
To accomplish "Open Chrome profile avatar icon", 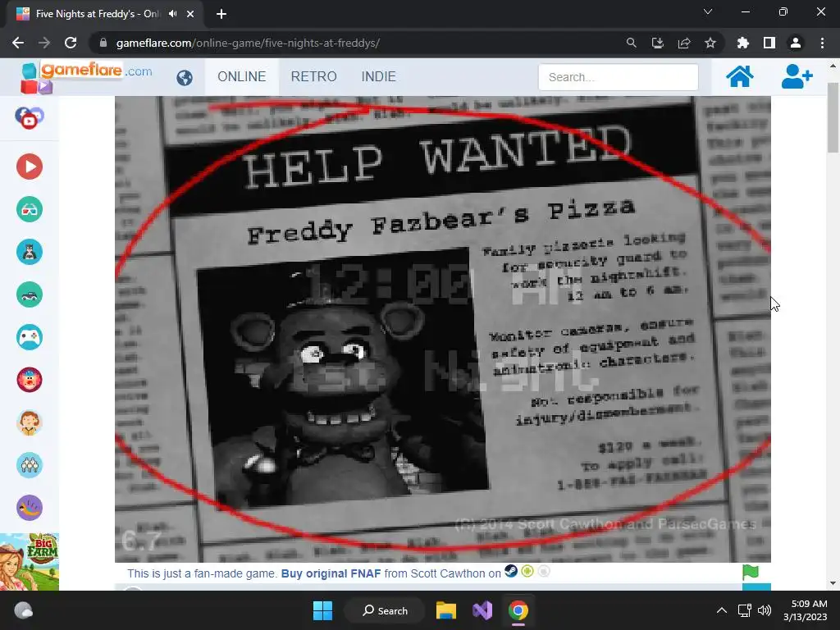I will (x=796, y=43).
